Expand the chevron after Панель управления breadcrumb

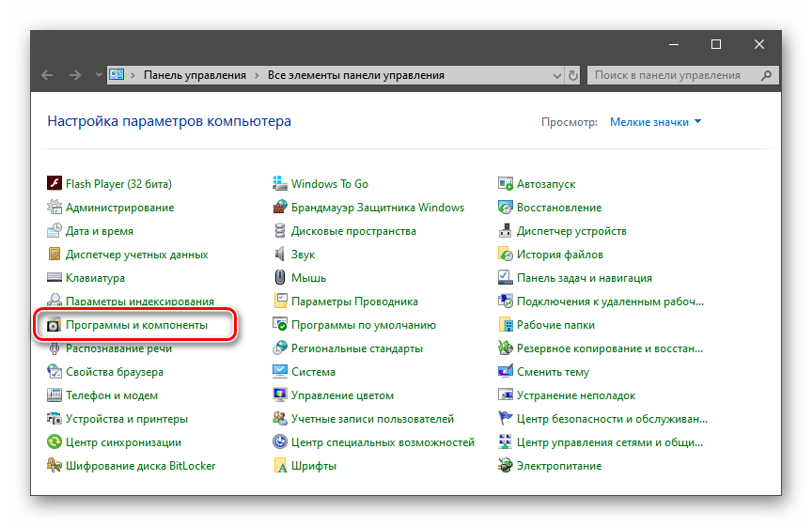pyautogui.click(x=257, y=75)
